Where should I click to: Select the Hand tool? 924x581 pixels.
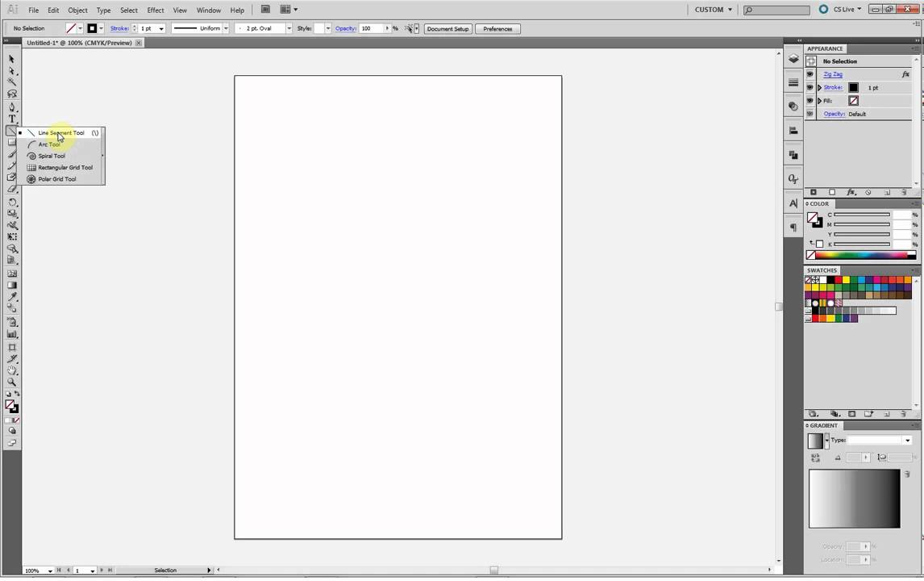pyautogui.click(x=11, y=370)
